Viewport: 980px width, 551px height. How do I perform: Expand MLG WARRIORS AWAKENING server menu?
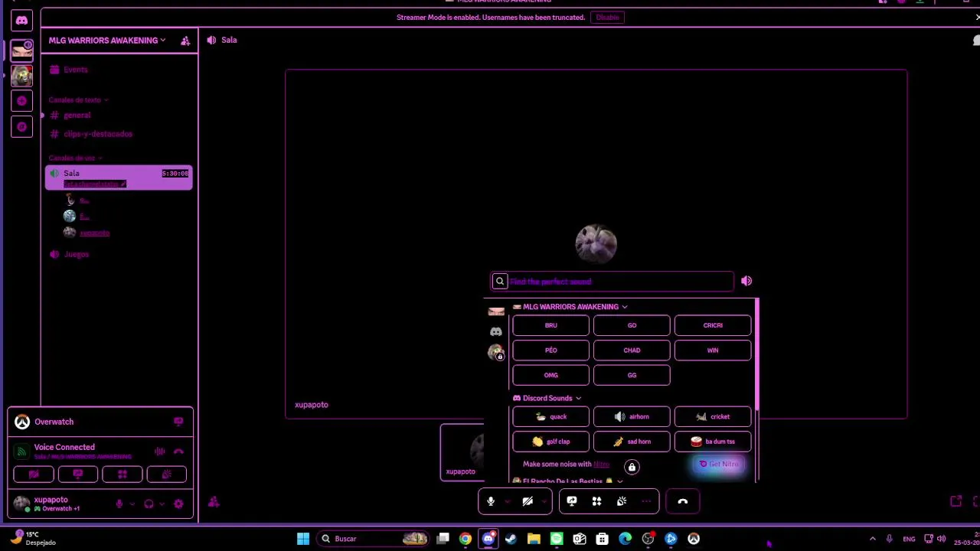(x=107, y=41)
